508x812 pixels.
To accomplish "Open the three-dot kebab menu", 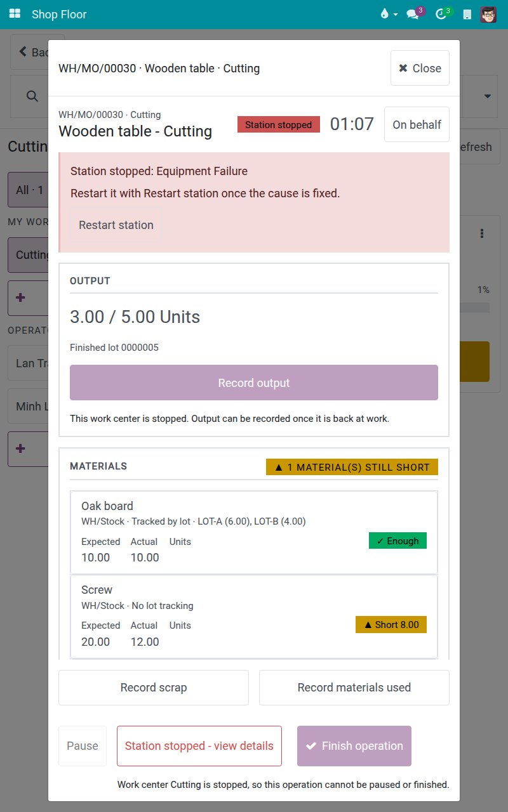I will click(483, 233).
